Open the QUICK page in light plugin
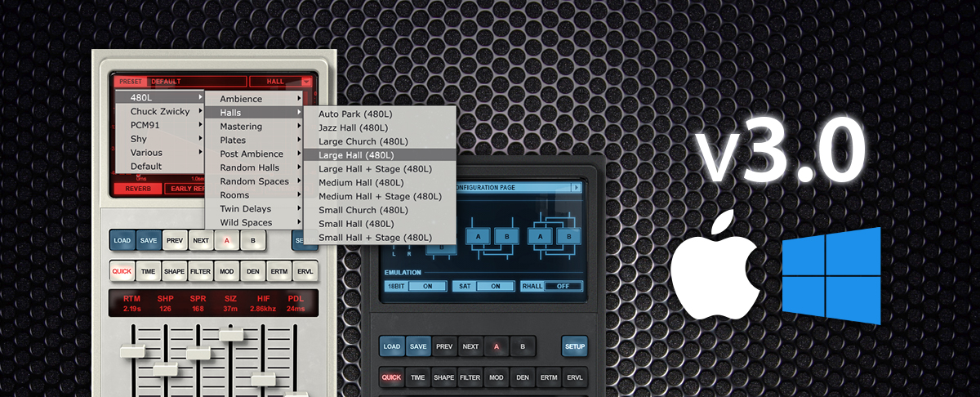980x397 pixels. 122,271
